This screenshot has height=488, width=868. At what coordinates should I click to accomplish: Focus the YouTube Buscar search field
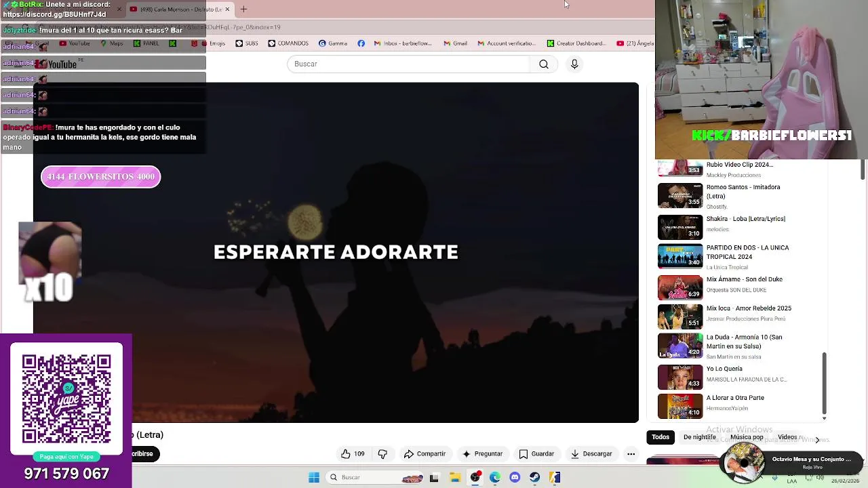tap(409, 64)
